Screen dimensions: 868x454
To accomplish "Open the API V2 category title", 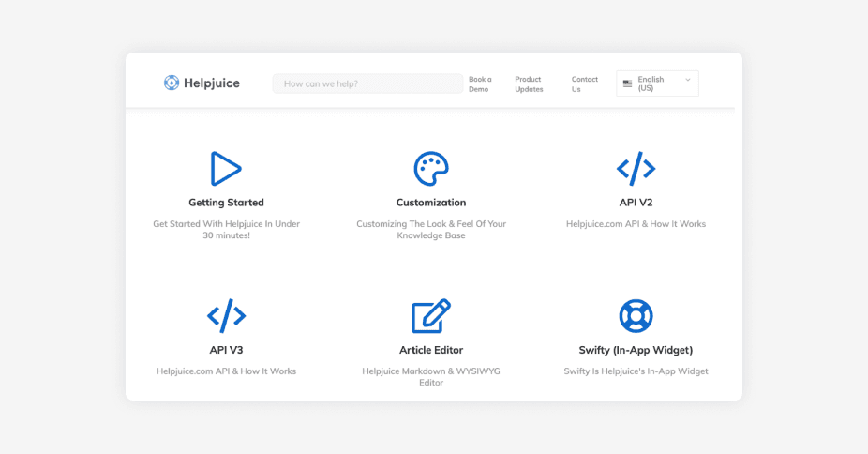I will pyautogui.click(x=636, y=203).
